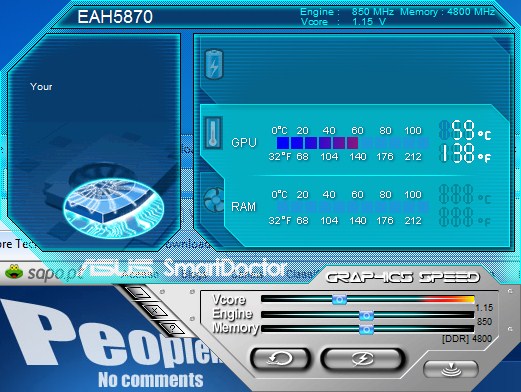Click the RAM label in temperature panel
Viewport: 521px width, 392px height.
(244, 207)
